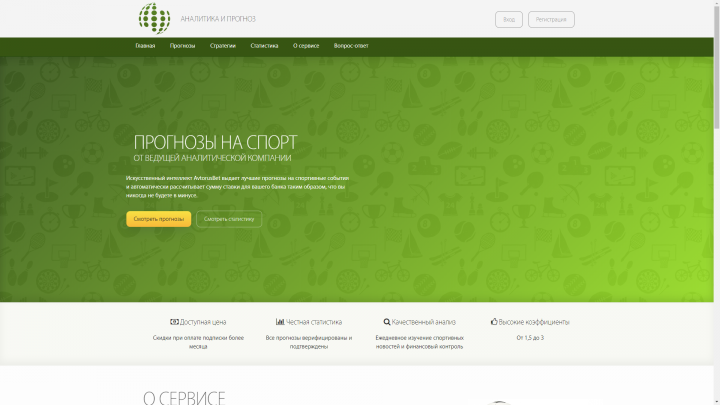Image resolution: width=720 pixels, height=405 pixels.
Task: Open the Главная menu item
Action: click(x=145, y=46)
